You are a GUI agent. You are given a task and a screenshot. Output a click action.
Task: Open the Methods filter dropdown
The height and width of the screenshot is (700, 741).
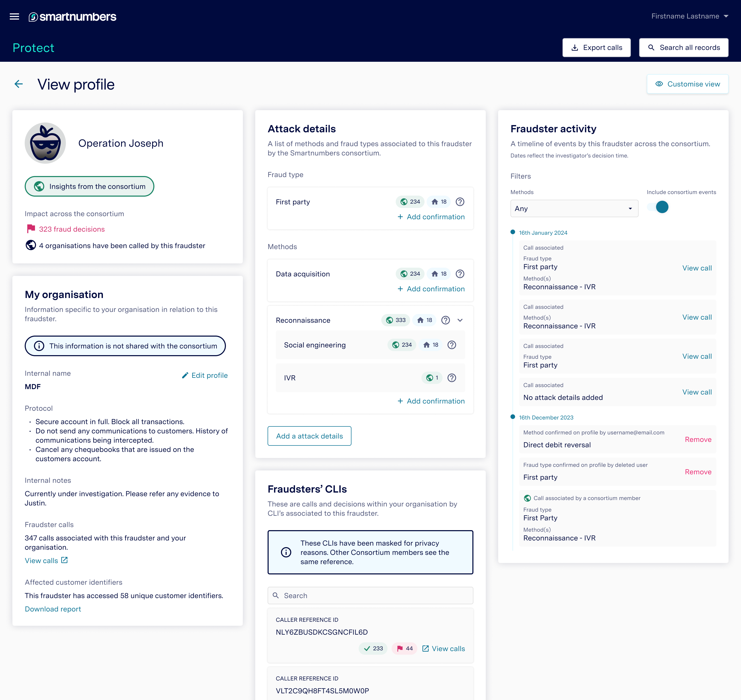(x=574, y=208)
